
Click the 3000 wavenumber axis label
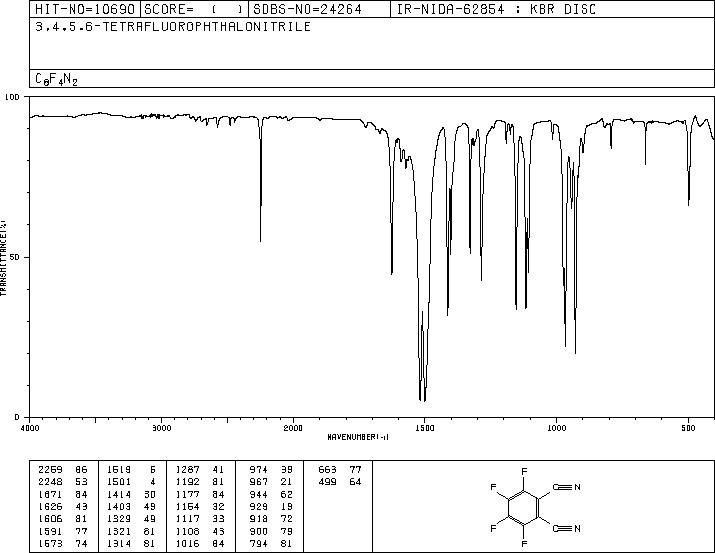click(161, 428)
